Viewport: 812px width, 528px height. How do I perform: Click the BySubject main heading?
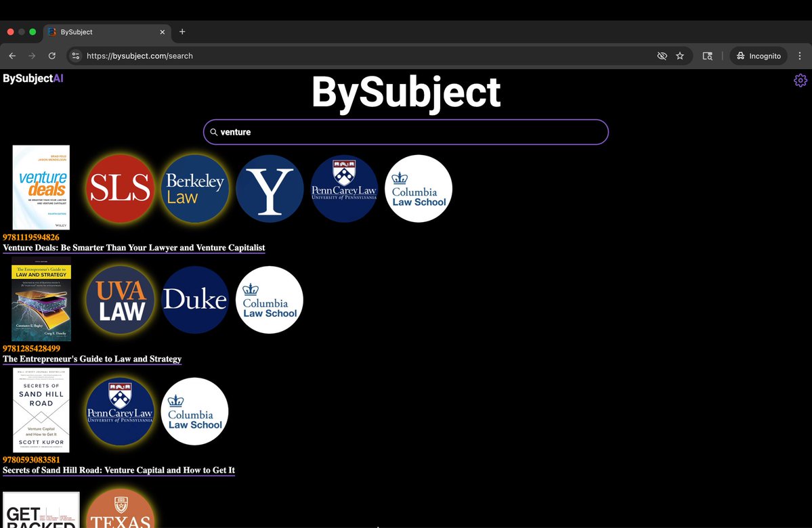pyautogui.click(x=406, y=92)
